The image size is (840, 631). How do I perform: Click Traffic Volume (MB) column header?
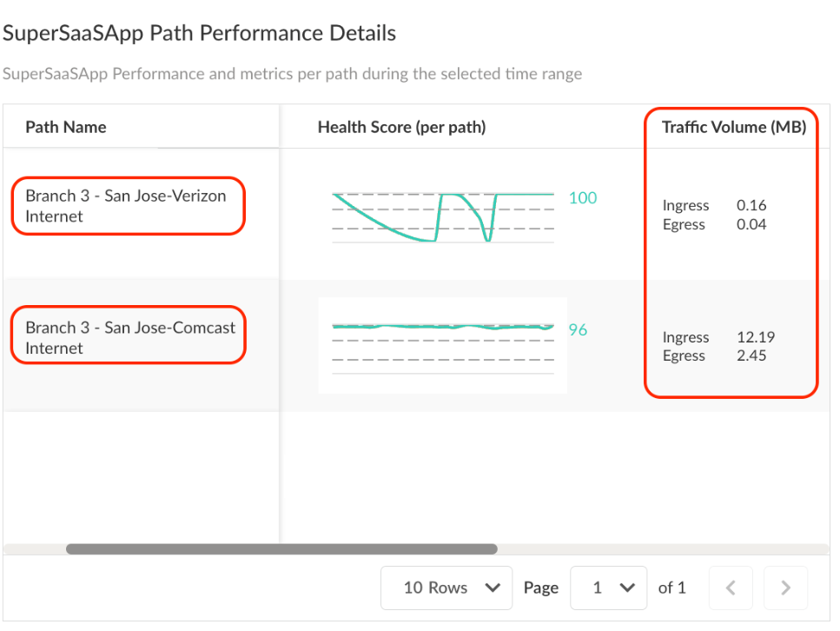click(733, 127)
